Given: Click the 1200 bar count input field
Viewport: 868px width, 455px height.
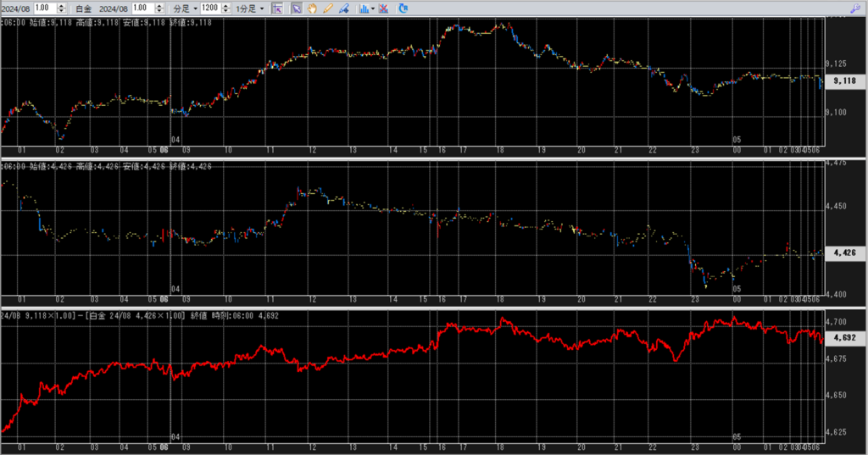Looking at the screenshot, I should [x=209, y=8].
